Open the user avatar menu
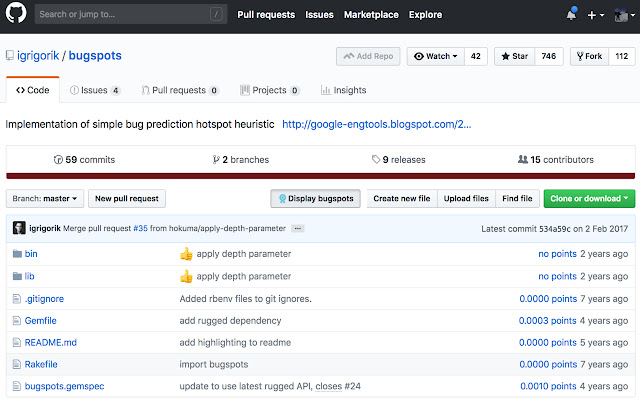Screen dimensions: 640x400 [x=624, y=15]
